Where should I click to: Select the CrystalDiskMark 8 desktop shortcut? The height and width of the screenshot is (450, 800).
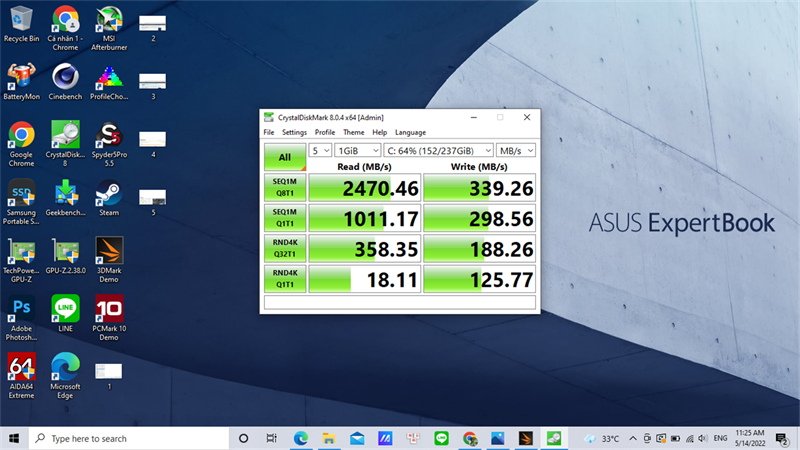pyautogui.click(x=65, y=144)
